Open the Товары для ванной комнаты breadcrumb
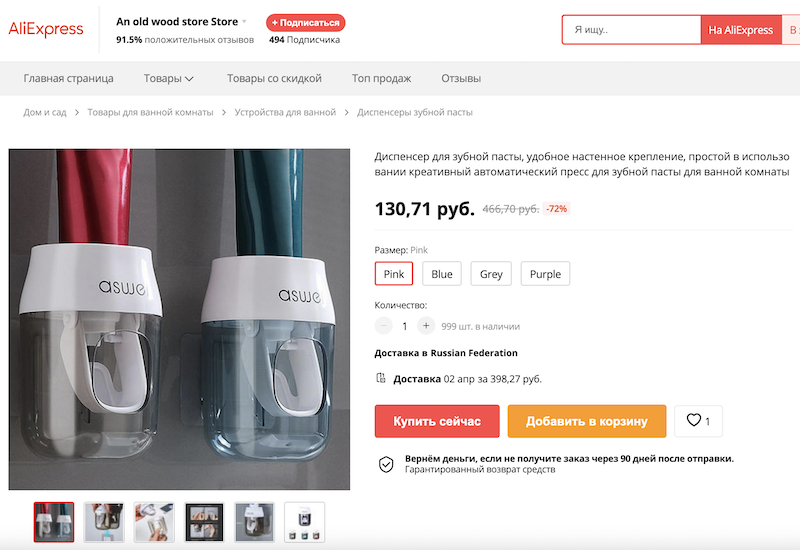 [150, 112]
